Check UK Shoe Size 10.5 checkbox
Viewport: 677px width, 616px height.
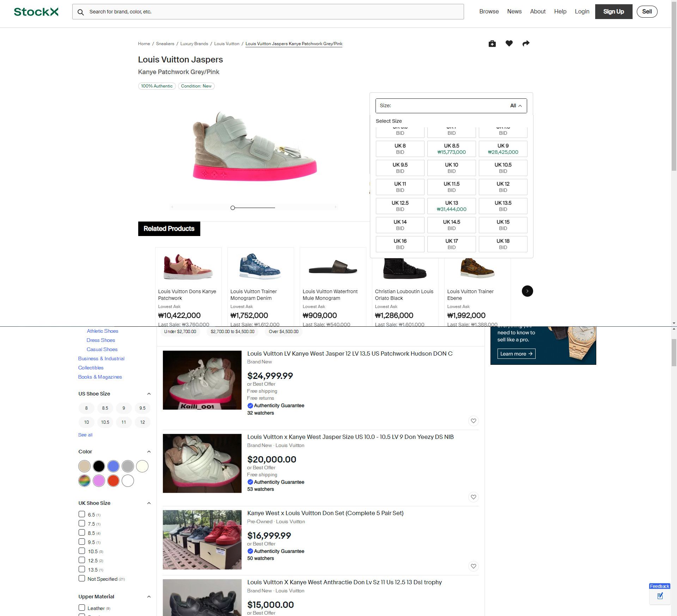click(x=82, y=551)
